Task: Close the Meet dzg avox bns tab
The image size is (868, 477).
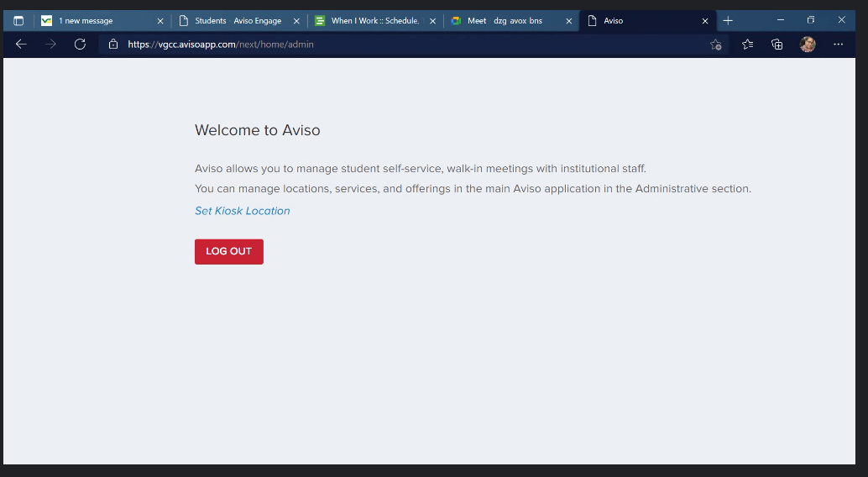Action: (568, 21)
